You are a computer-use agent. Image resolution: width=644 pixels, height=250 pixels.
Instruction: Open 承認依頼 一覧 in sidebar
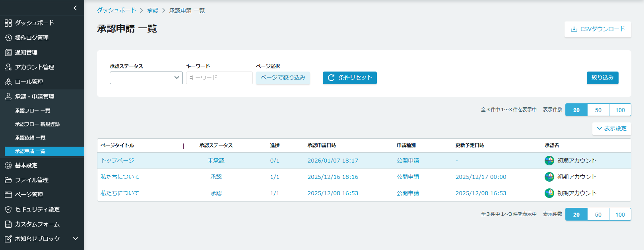(30, 138)
